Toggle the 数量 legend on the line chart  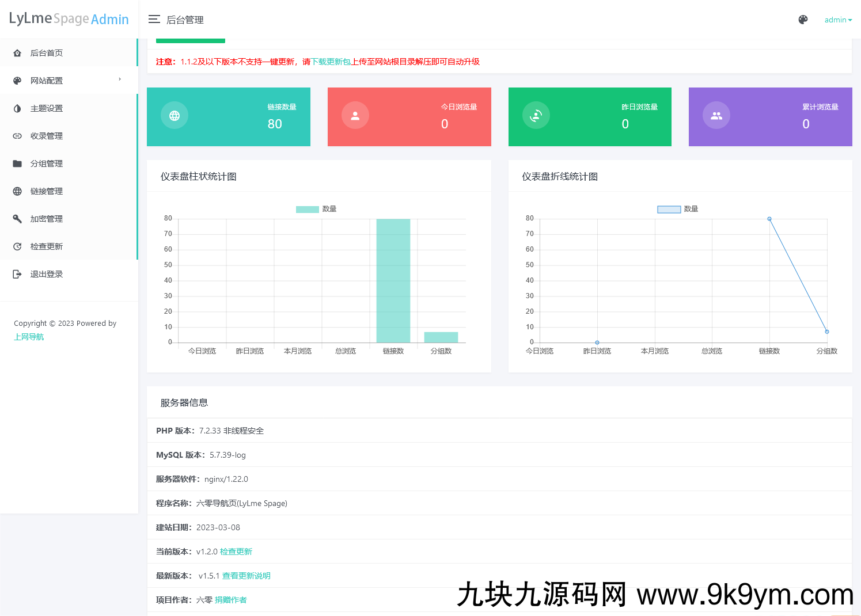(678, 208)
